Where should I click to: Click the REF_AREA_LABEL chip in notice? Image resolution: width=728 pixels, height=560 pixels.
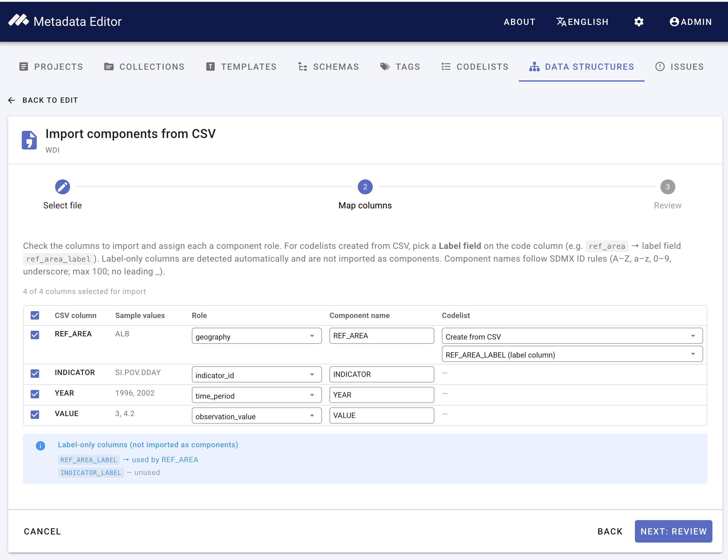(89, 460)
